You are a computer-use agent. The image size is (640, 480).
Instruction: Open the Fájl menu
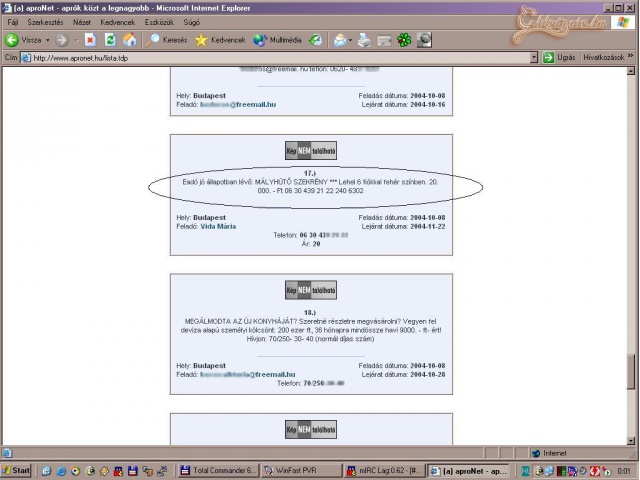13,22
